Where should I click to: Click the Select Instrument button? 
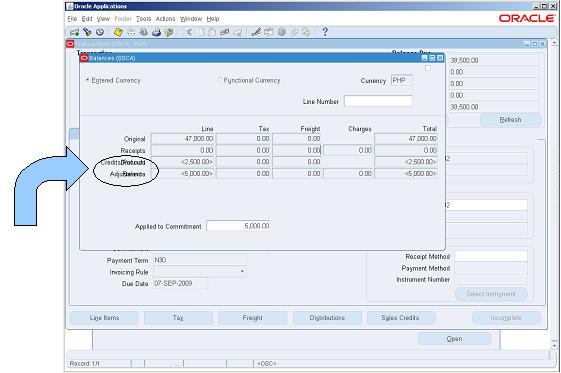point(491,294)
